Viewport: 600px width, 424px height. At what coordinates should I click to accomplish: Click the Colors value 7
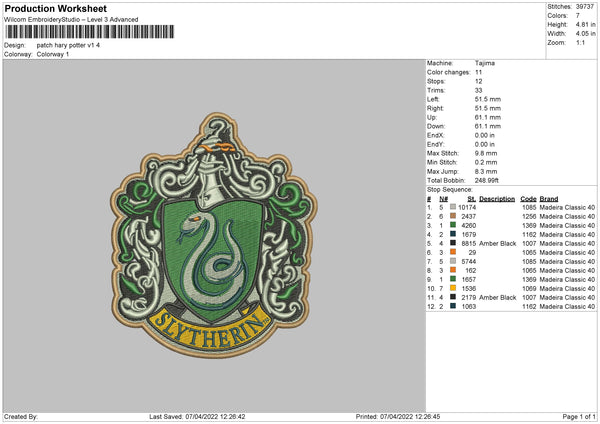click(578, 16)
